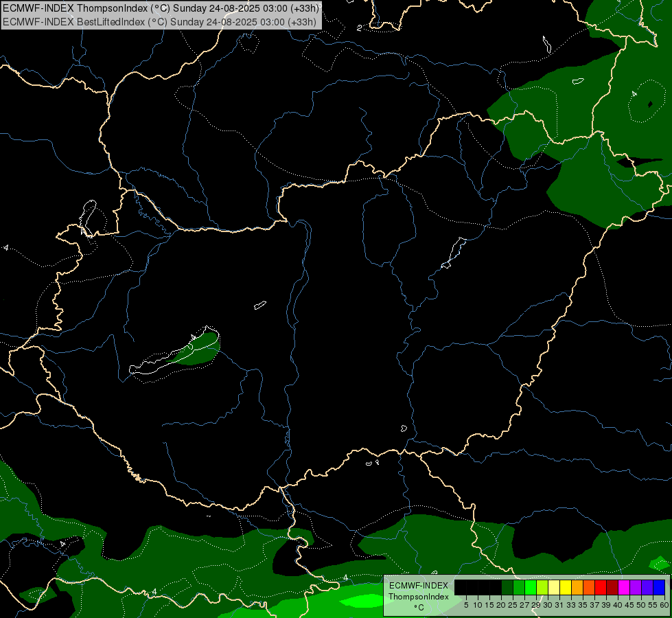The width and height of the screenshot is (672, 618).
Task: Click the blue swatch between 55 and 60
Action: (659, 587)
